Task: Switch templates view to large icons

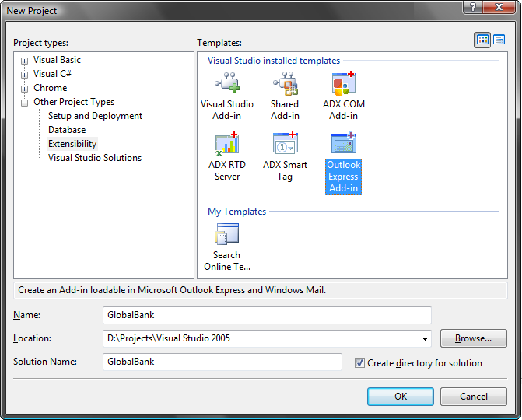Action: point(482,40)
